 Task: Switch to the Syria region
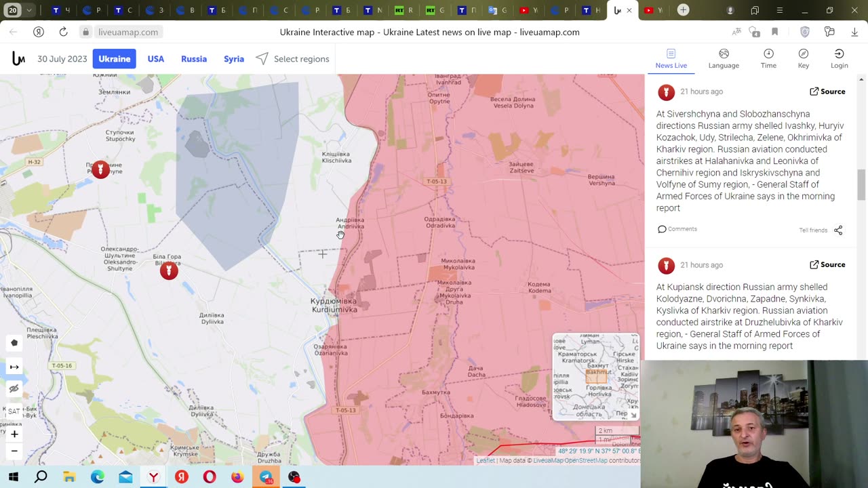coord(234,59)
